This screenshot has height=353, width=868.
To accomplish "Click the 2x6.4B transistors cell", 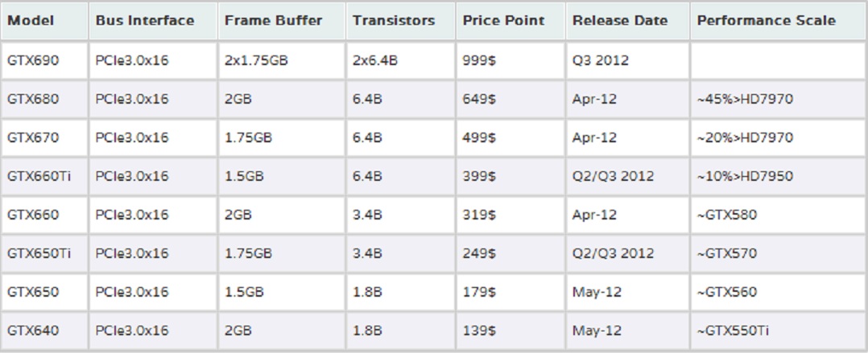I will [375, 60].
